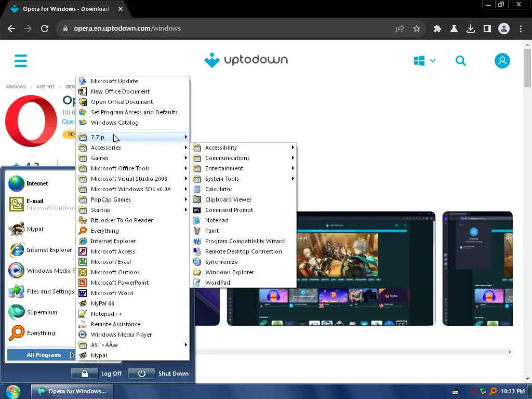Click the share page icon in address bar

coord(400,29)
